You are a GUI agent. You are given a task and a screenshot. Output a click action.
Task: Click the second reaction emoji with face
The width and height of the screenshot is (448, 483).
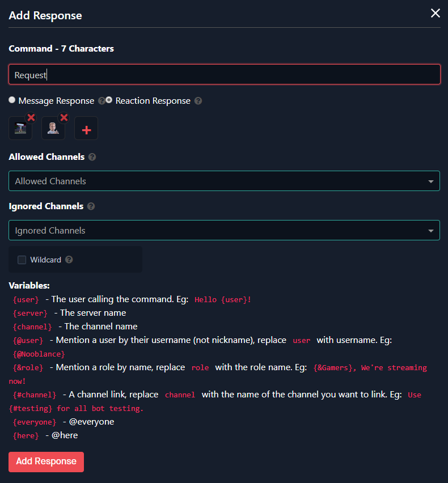[x=53, y=129]
